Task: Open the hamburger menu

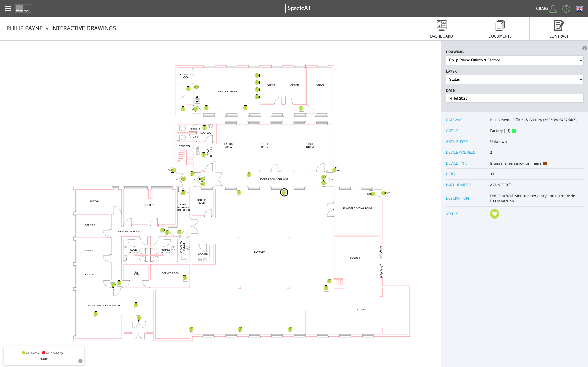Action: point(8,9)
